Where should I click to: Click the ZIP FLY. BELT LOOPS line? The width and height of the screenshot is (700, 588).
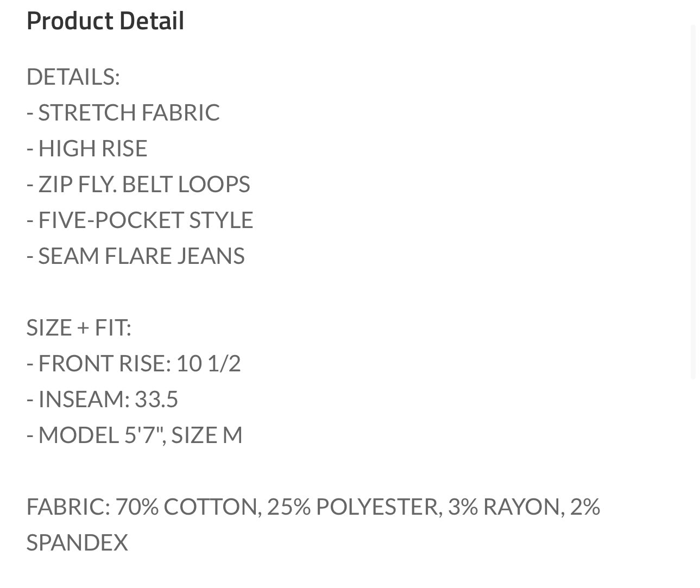[138, 184]
